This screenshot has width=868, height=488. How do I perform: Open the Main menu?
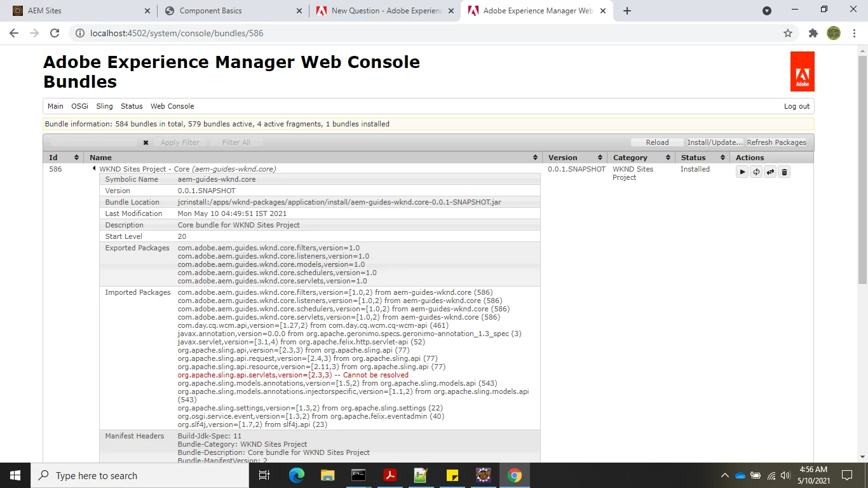coord(55,106)
